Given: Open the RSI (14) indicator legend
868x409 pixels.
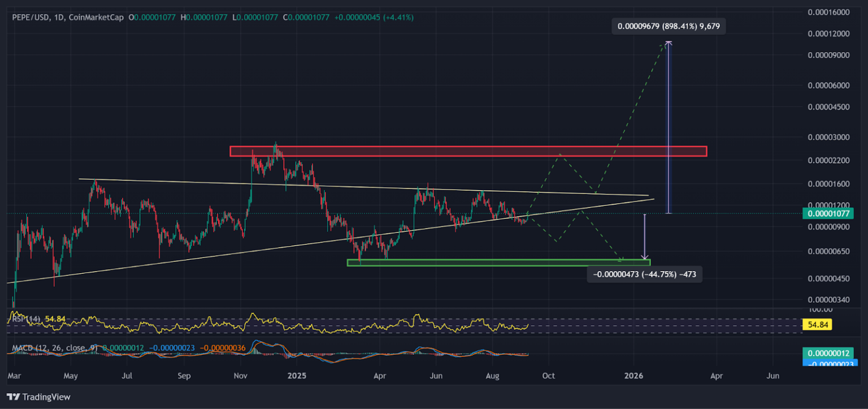Looking at the screenshot, I should (26, 319).
